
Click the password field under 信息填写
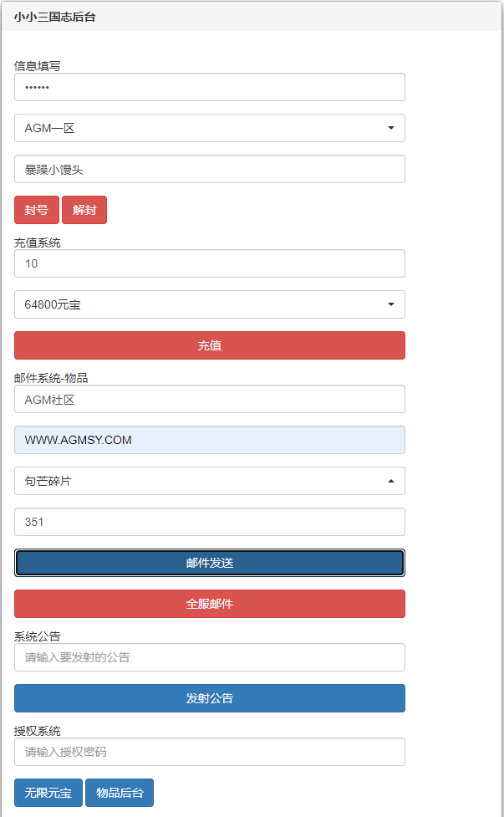[x=209, y=87]
